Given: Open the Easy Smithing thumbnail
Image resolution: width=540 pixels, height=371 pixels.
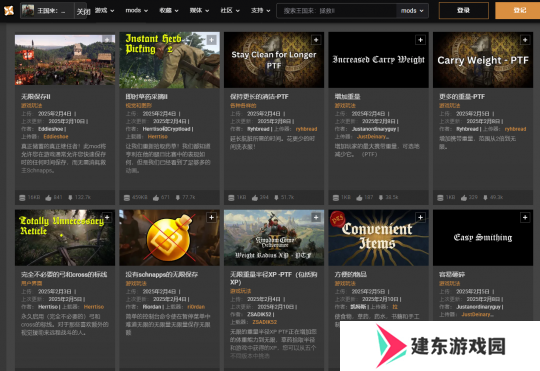Looking at the screenshot, I should 483,238.
